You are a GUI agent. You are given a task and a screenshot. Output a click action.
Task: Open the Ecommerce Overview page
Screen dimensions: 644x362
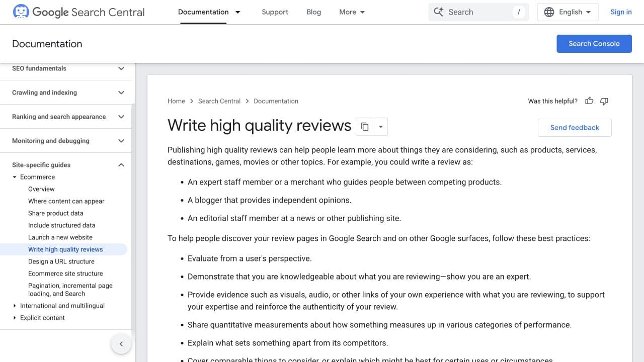[x=41, y=189]
